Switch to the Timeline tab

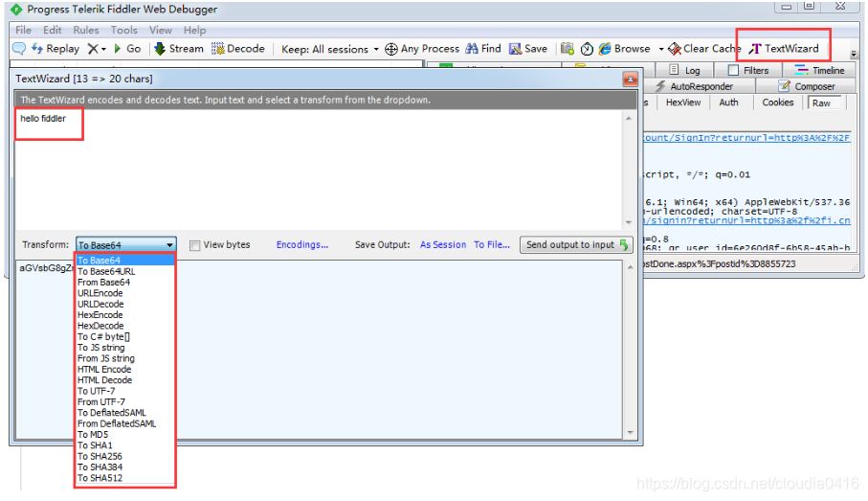(820, 70)
